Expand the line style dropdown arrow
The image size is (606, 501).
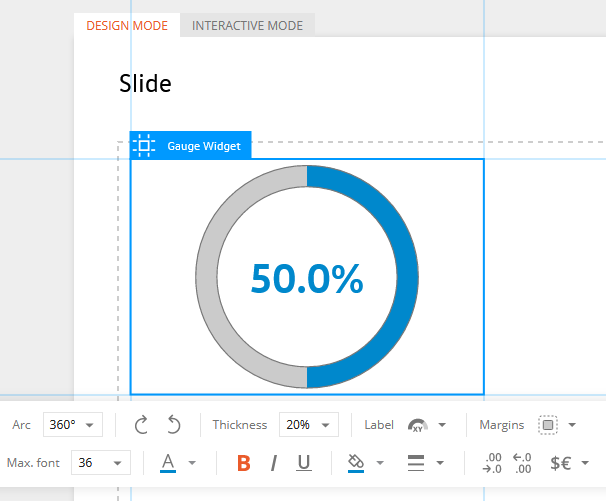(x=440, y=463)
